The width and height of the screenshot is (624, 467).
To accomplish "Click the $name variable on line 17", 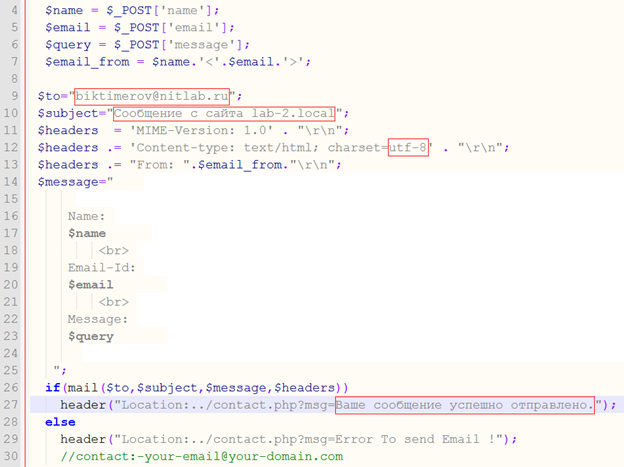I will click(87, 233).
